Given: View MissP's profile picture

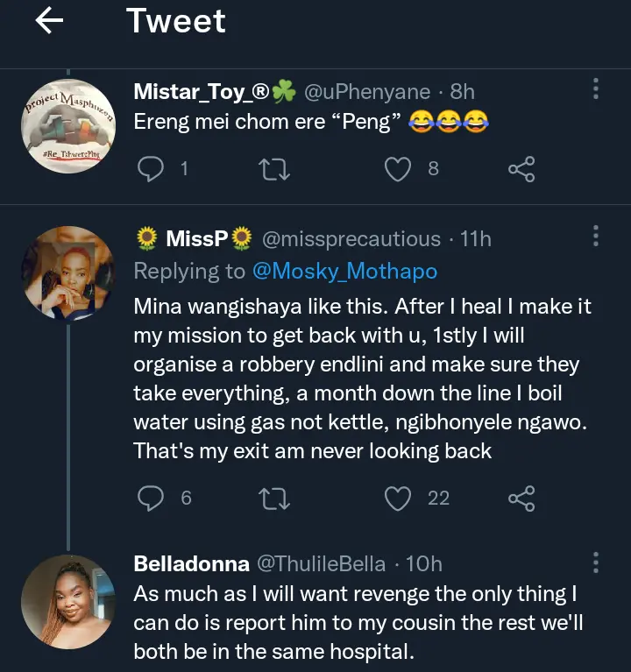Looking at the screenshot, I should coord(67,274).
